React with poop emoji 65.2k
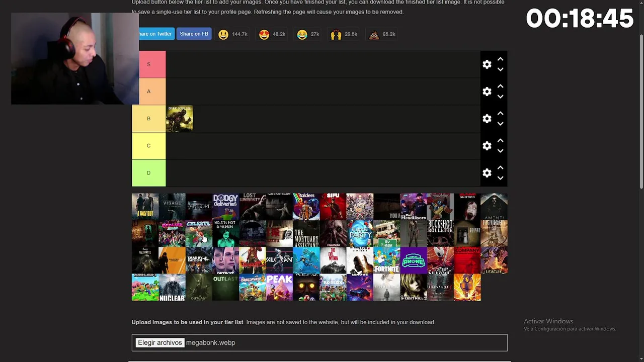The height and width of the screenshot is (362, 644). 382,34
